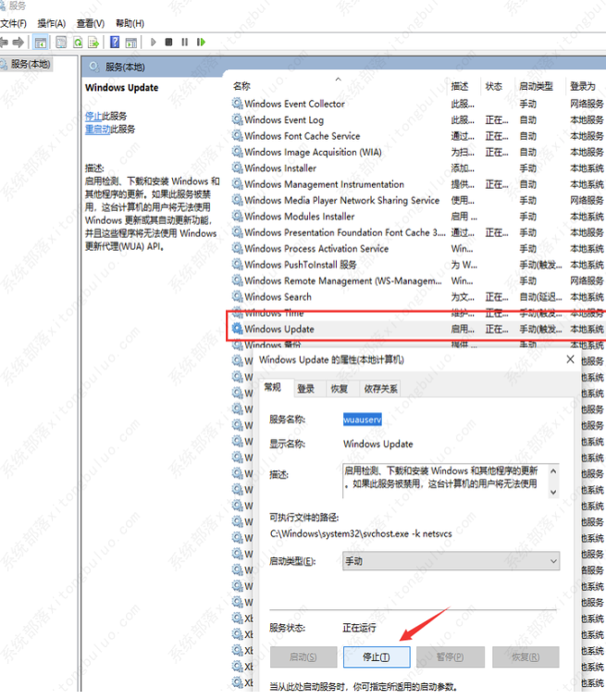Toggle the show/hide action pane icon

click(x=131, y=43)
